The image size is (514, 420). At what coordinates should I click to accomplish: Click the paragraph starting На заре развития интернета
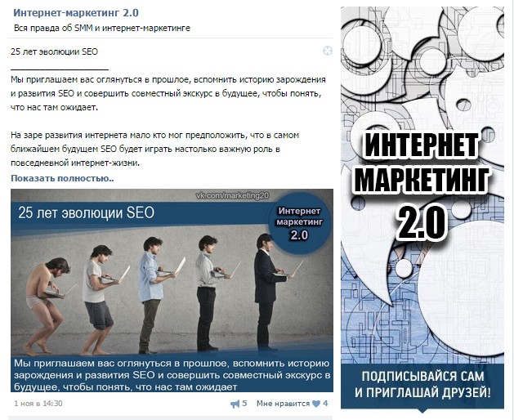point(154,150)
